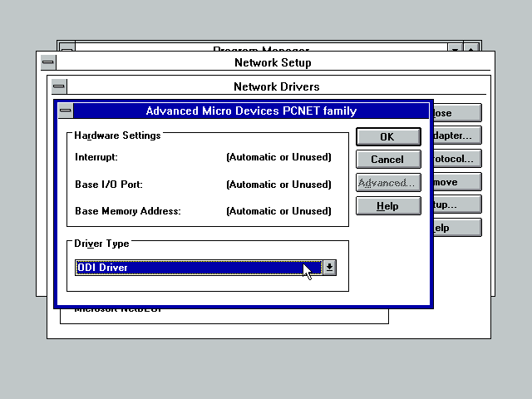Click the Program Manager maximize arrow
The image size is (532, 399).
(471, 47)
